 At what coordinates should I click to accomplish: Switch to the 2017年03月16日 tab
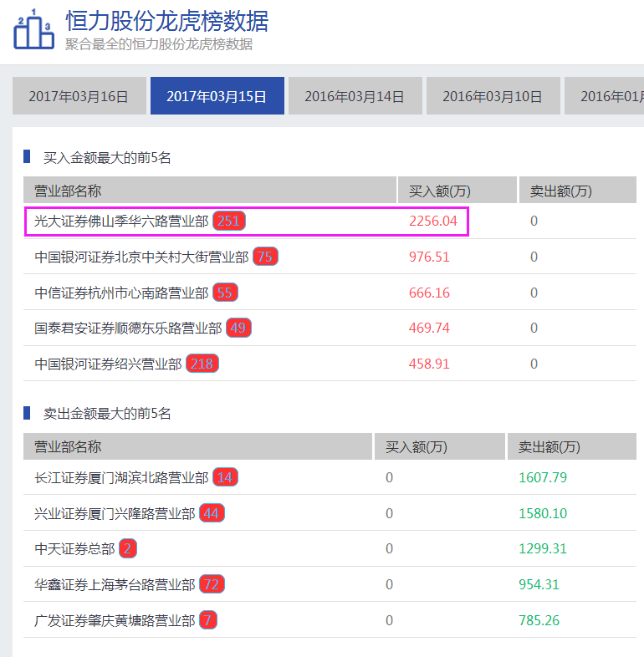[x=79, y=96]
